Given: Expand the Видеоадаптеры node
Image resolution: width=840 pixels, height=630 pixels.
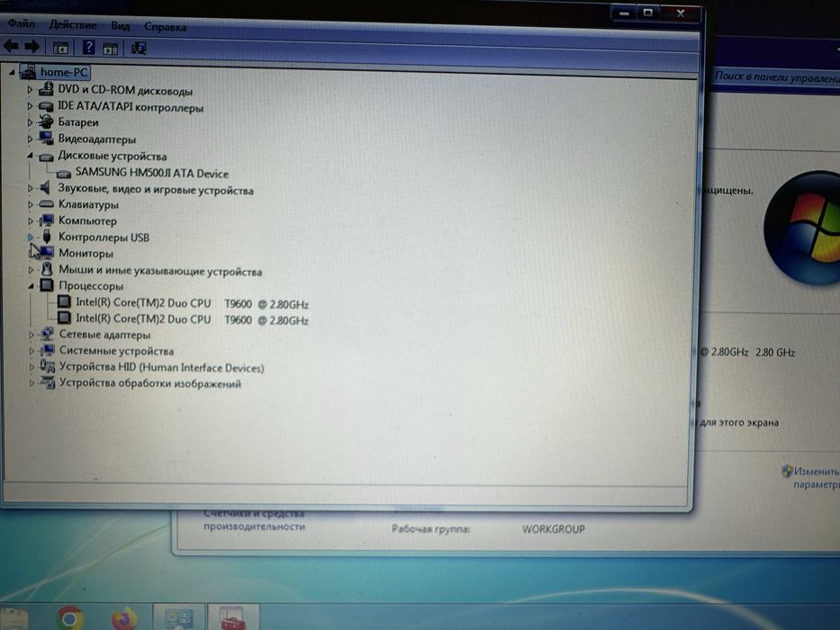Looking at the screenshot, I should click(30, 139).
